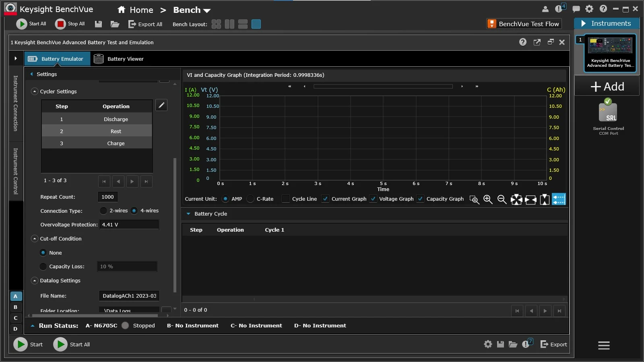
Task: Toggle the Voltage Graph checkbox
Action: pos(373,199)
